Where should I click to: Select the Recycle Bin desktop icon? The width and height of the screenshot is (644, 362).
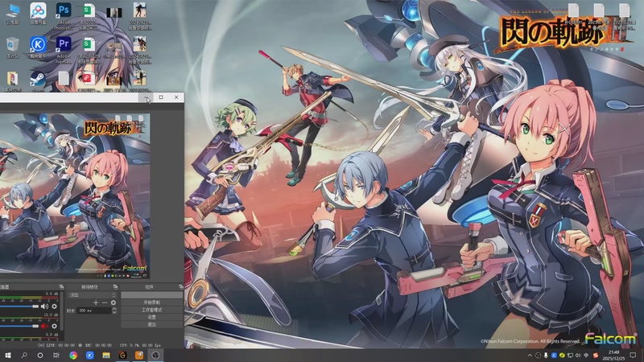[x=13, y=47]
